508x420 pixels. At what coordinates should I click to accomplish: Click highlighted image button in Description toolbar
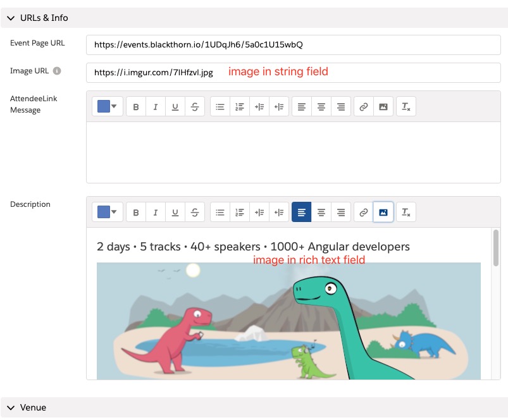coord(383,212)
